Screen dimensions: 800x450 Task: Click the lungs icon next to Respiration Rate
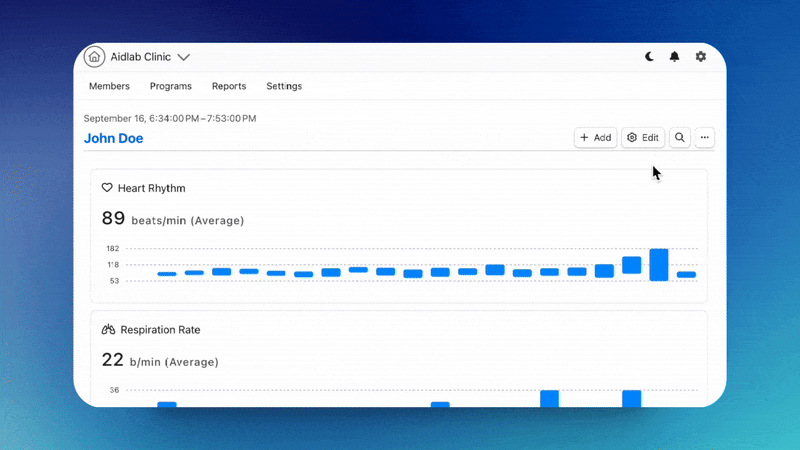click(108, 329)
